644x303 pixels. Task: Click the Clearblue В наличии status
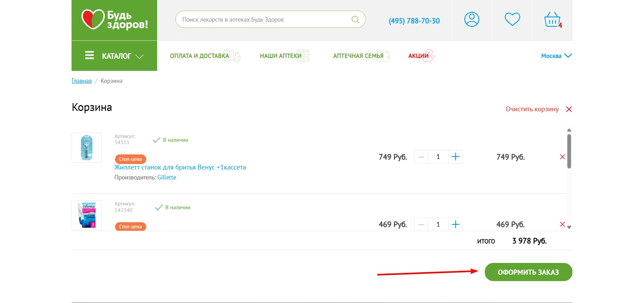point(173,207)
